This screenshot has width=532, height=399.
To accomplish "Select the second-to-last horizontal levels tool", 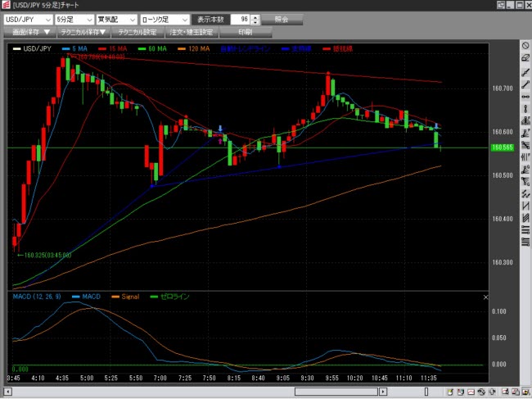I will tap(525, 230).
